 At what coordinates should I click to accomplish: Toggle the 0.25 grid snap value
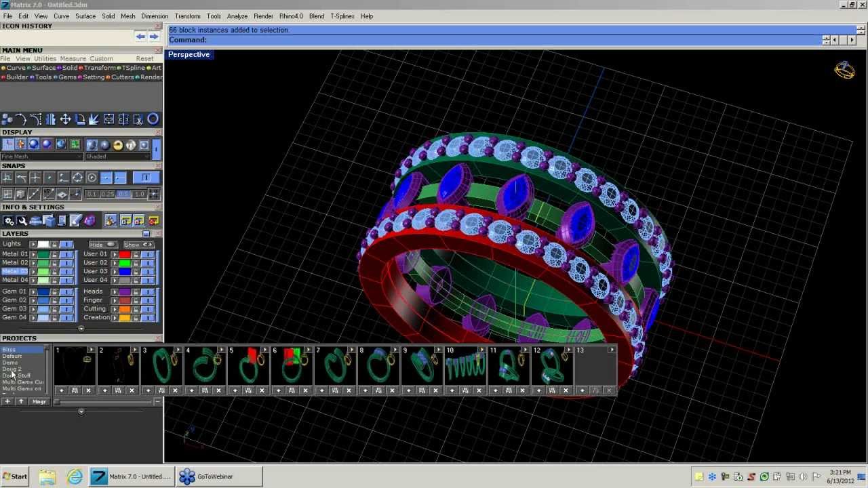[108, 194]
